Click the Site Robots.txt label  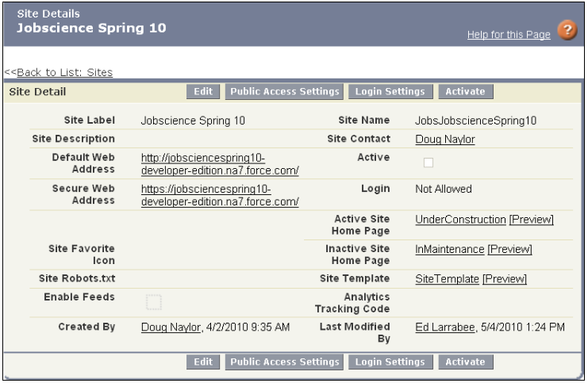pos(77,278)
